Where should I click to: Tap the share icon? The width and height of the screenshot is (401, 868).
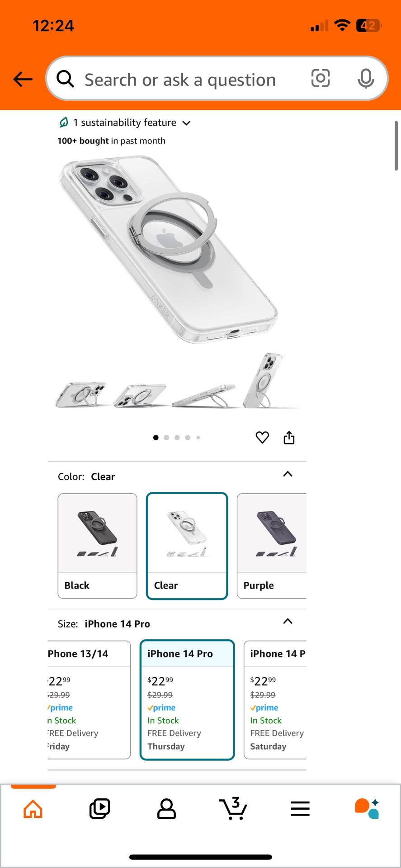coord(289,437)
